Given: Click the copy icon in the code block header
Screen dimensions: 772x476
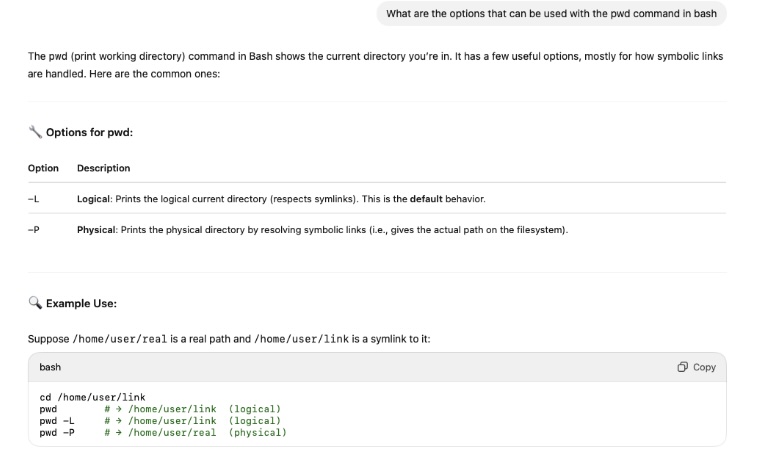Looking at the screenshot, I should pyautogui.click(x=682, y=367).
